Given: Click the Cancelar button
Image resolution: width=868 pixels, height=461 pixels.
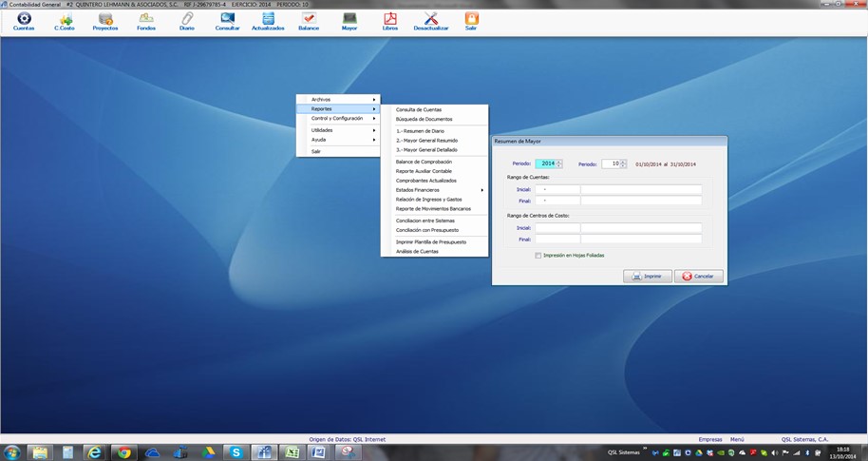Looking at the screenshot, I should (x=699, y=276).
